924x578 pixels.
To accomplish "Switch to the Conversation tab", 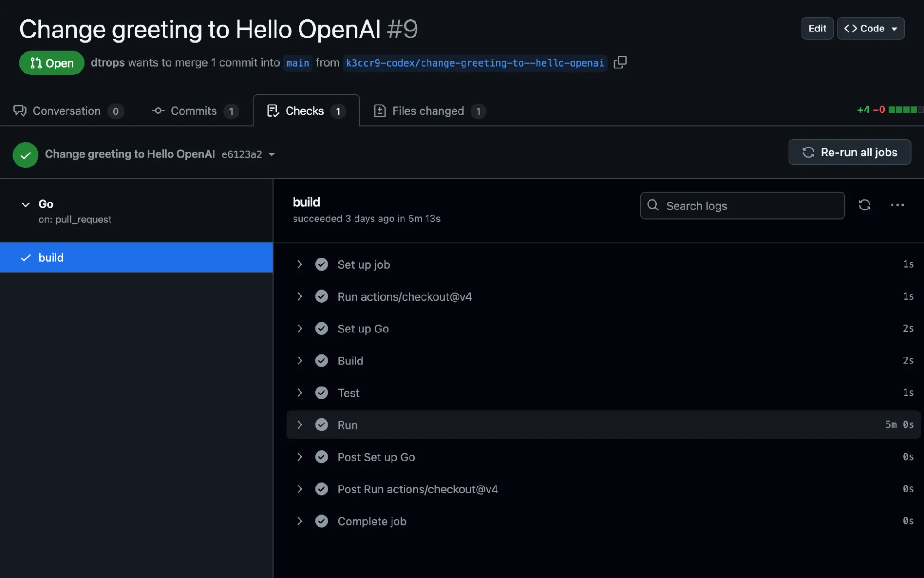I will (x=66, y=111).
